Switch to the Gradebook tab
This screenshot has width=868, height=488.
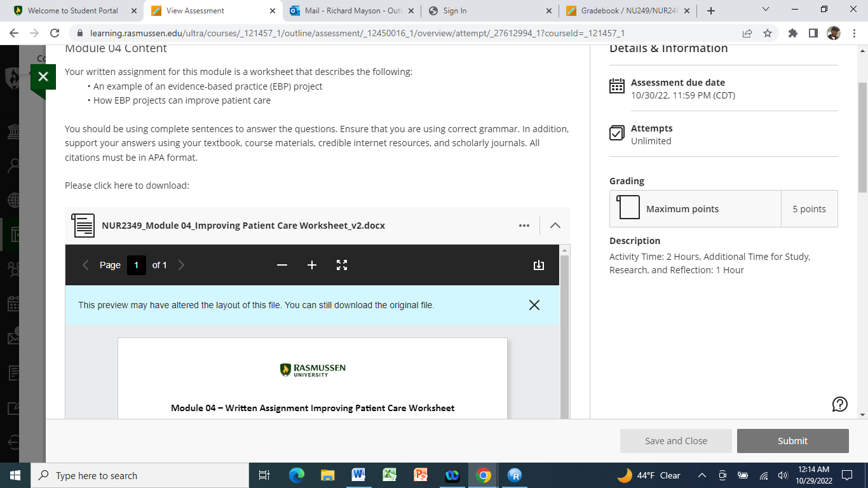pos(630,11)
